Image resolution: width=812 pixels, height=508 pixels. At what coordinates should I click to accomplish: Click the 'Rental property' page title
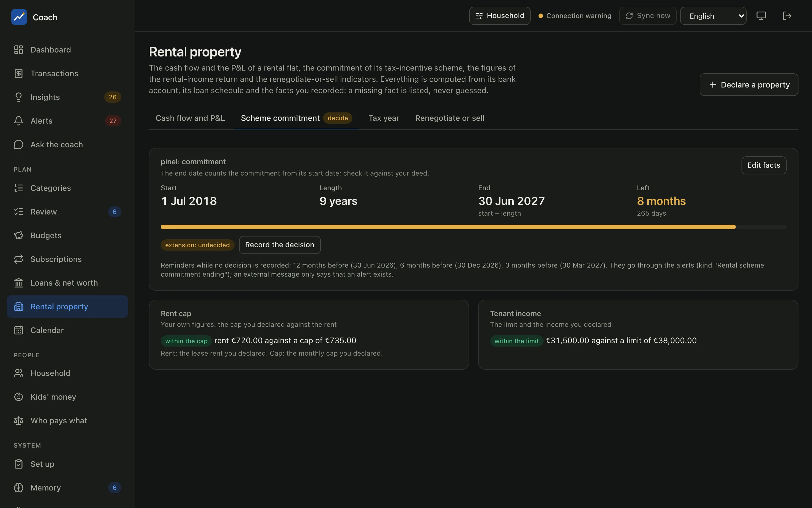pos(195,52)
